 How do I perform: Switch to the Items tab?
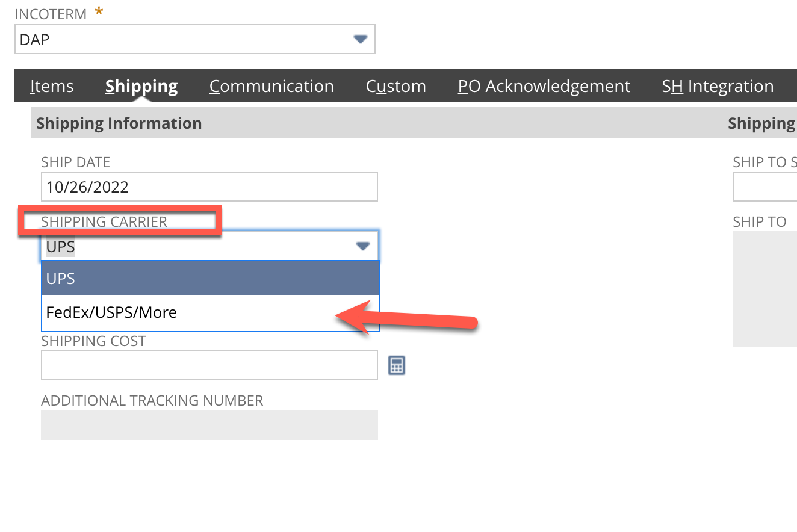(x=52, y=85)
